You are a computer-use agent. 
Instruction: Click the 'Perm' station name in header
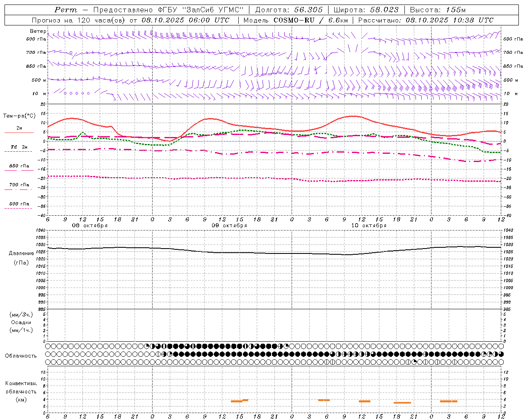point(66,10)
